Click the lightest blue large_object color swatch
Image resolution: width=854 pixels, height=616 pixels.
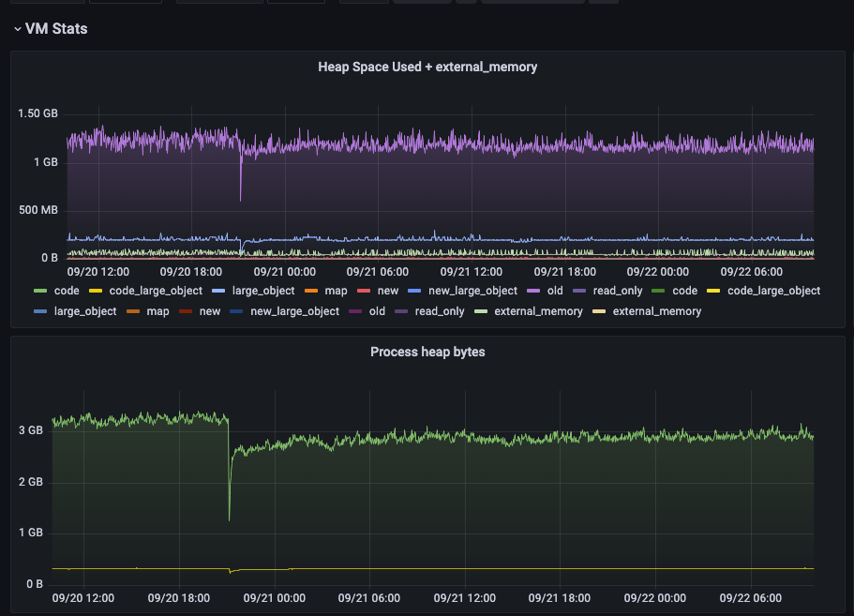(218, 291)
